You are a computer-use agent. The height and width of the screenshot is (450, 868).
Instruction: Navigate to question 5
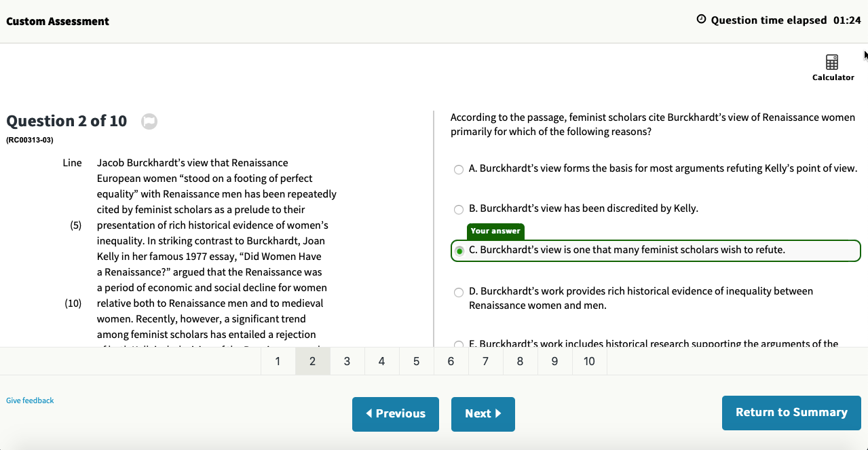point(416,361)
